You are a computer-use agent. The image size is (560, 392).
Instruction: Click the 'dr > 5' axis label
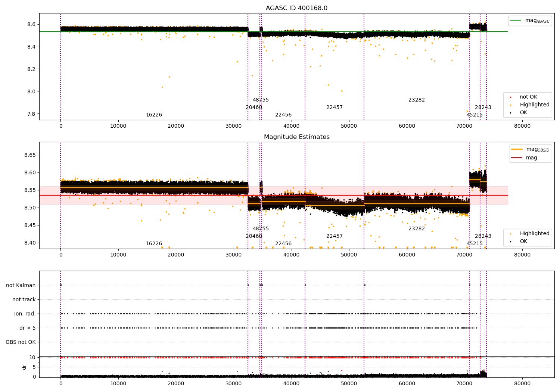pos(28,328)
